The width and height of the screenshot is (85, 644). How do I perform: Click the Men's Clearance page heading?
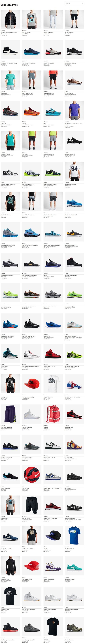(9, 5)
